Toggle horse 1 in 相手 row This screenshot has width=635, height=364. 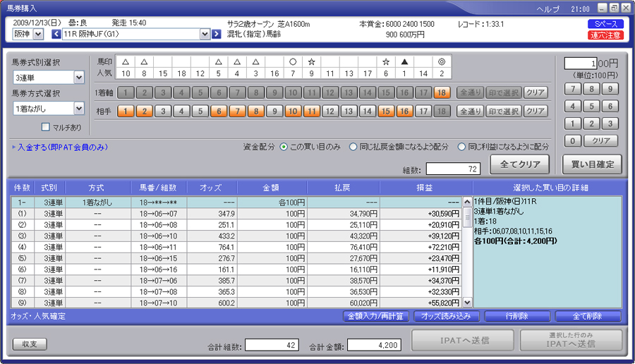[x=126, y=111]
